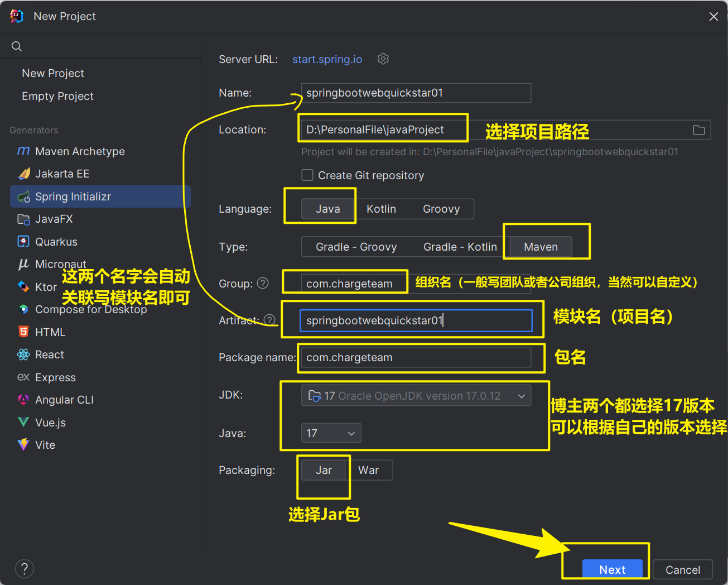
Task: Select Java language option
Action: tap(328, 209)
